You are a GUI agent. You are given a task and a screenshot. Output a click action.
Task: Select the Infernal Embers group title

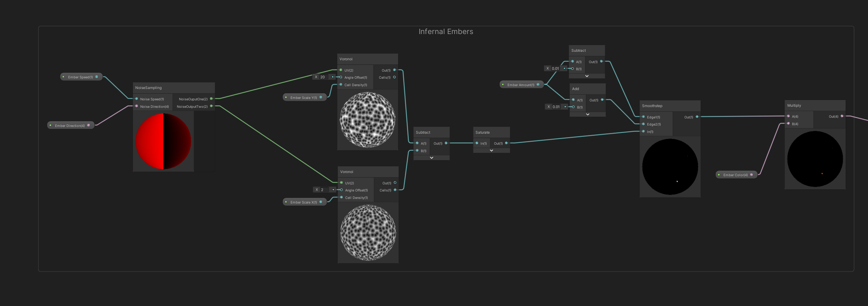[446, 32]
